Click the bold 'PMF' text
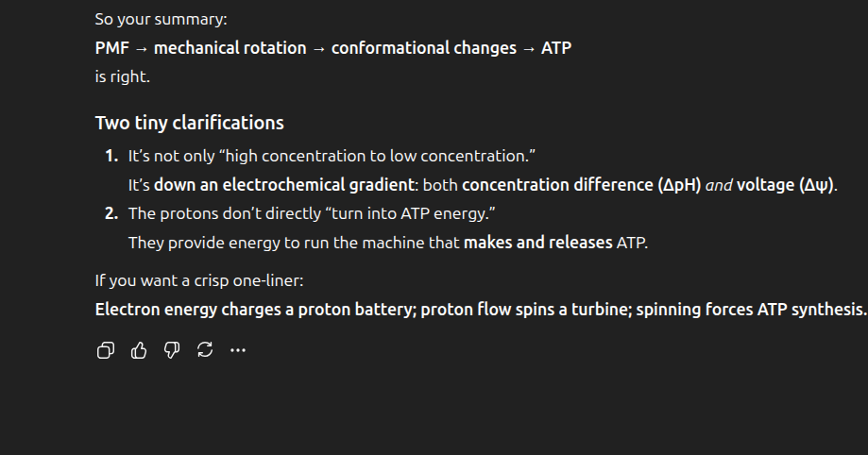The height and width of the screenshot is (455, 868). (x=112, y=47)
